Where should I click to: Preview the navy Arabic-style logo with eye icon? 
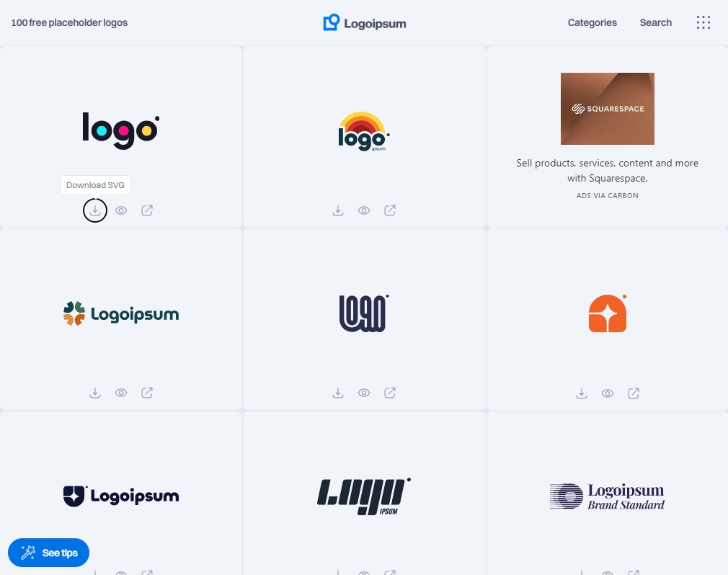364,393
